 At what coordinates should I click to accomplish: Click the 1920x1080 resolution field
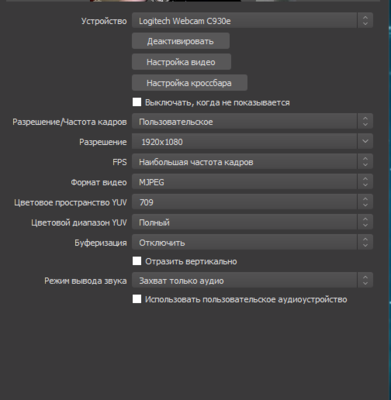[x=245, y=142]
